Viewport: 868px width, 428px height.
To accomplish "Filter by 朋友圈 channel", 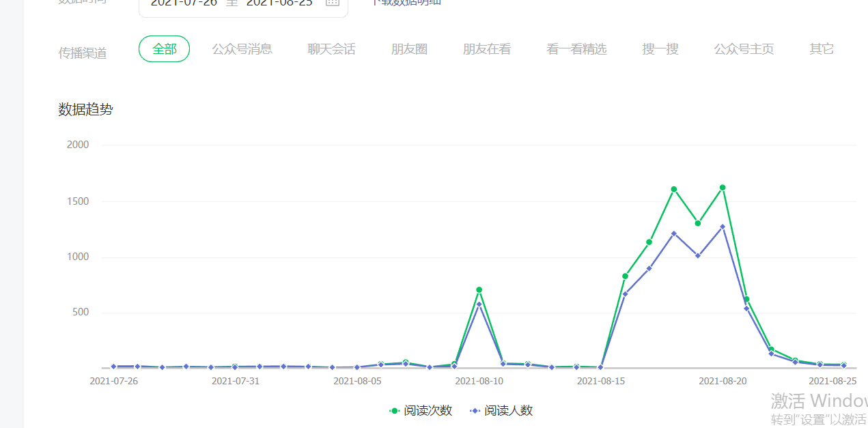I will pos(409,49).
